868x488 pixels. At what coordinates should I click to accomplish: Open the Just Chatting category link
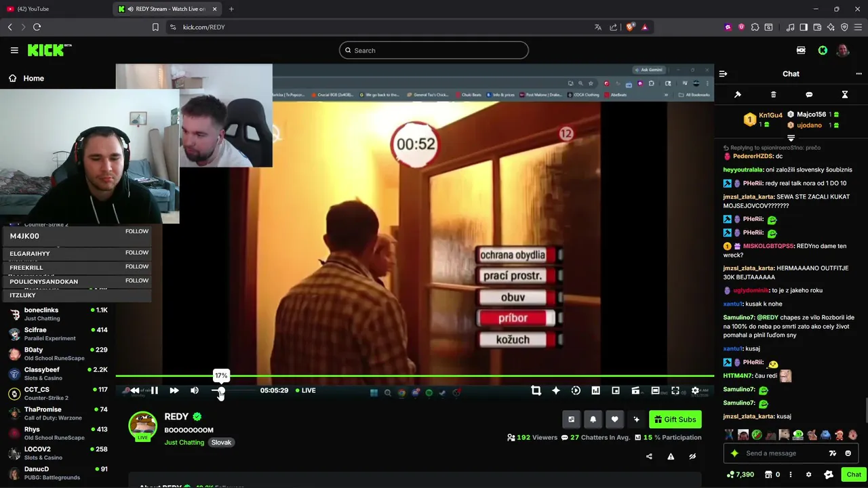184,443
